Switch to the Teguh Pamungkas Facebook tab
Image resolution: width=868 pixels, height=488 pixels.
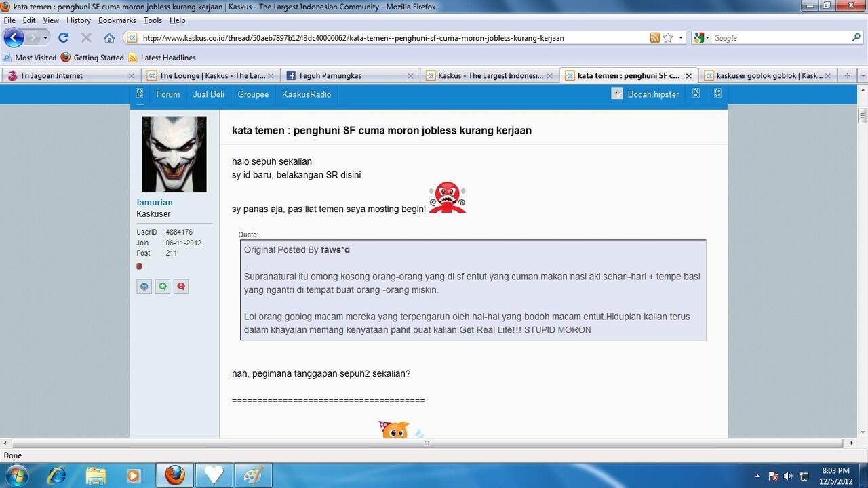tap(350, 76)
